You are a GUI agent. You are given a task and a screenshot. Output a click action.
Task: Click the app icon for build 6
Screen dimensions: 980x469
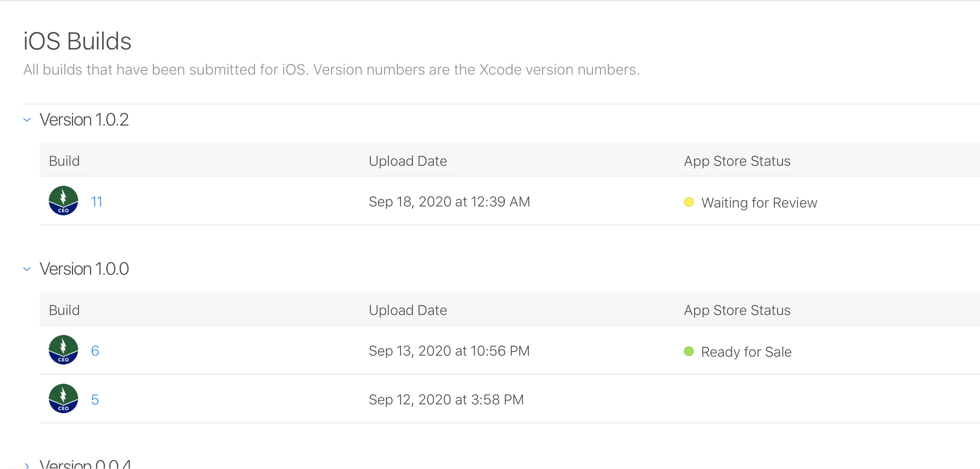click(63, 350)
